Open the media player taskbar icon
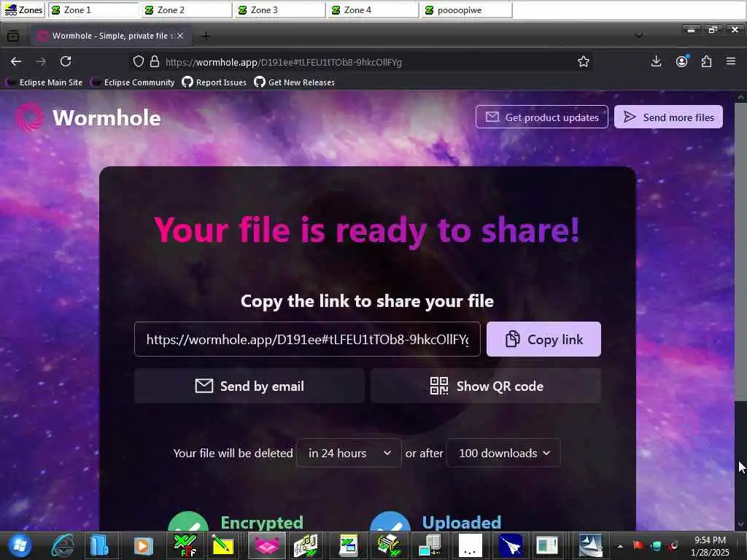This screenshot has width=747, height=560. click(x=143, y=545)
